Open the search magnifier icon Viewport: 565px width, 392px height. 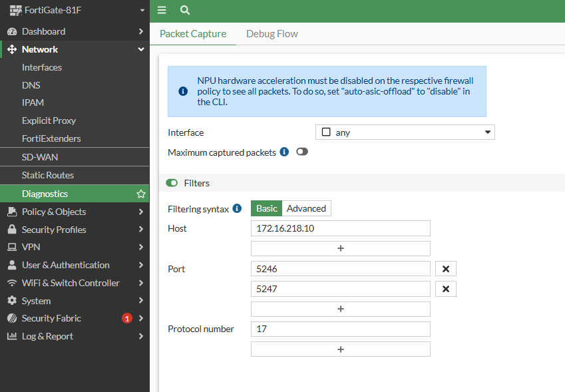tap(185, 11)
